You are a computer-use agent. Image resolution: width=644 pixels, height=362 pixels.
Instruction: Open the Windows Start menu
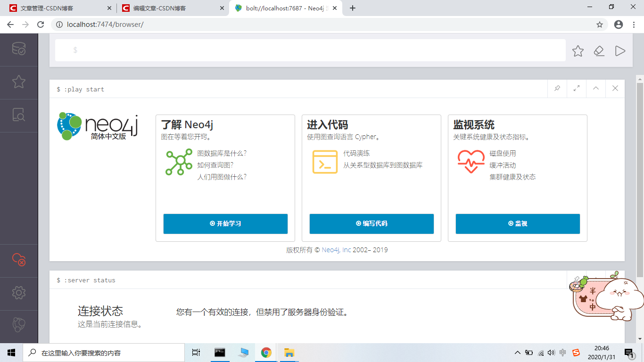pyautogui.click(x=11, y=353)
